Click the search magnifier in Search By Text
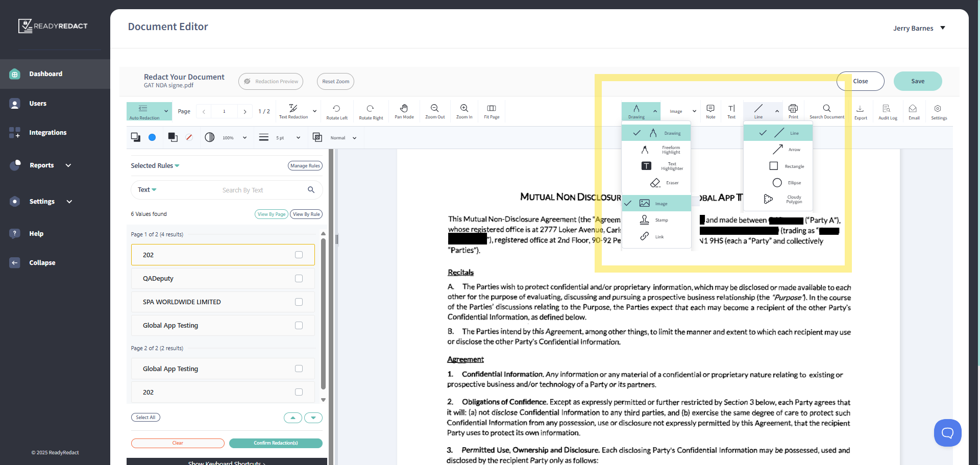The image size is (980, 465). 311,190
